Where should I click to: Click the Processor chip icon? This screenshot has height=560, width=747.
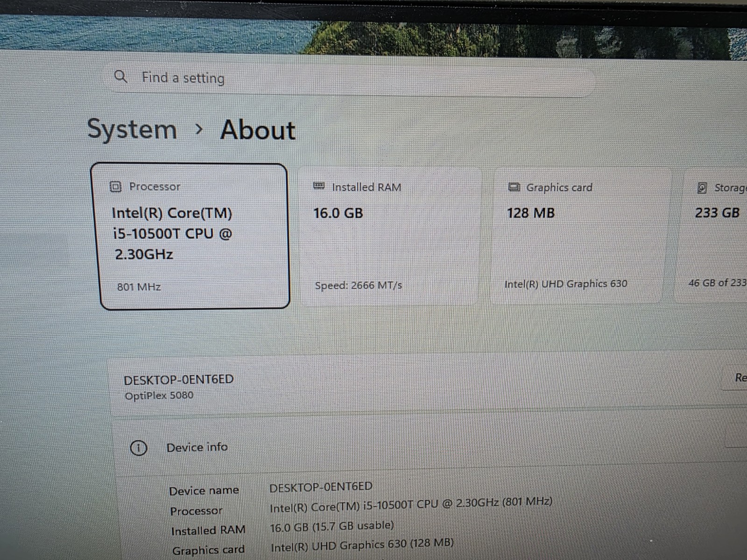[x=115, y=187]
